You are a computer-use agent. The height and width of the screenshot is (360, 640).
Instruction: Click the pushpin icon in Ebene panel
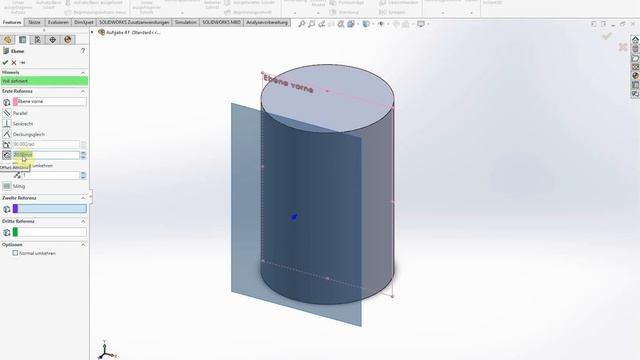click(x=22, y=62)
